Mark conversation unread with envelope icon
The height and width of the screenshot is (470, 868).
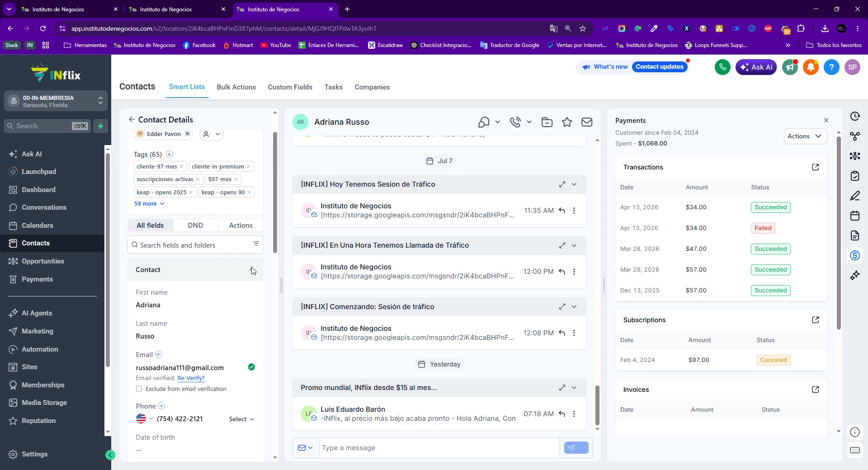coord(587,122)
